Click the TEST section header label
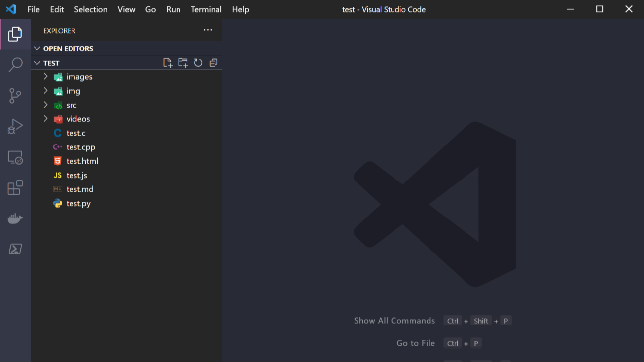This screenshot has height=362, width=644. coord(51,63)
